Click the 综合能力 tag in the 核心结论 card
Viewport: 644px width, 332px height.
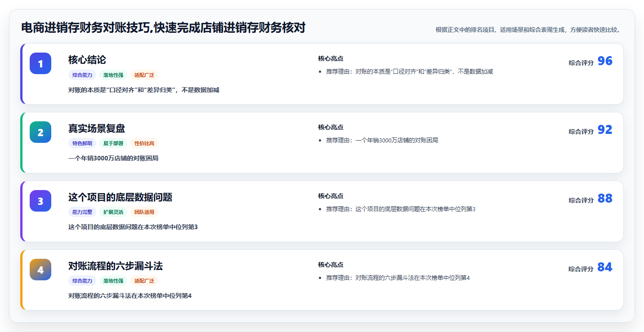coord(82,75)
